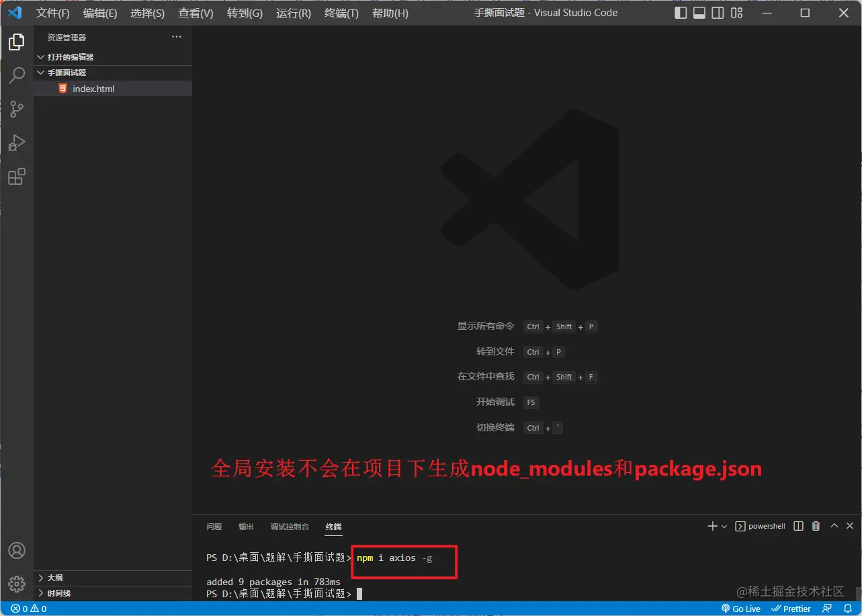
Task: Switch to the 输出 panel tab
Action: click(247, 527)
